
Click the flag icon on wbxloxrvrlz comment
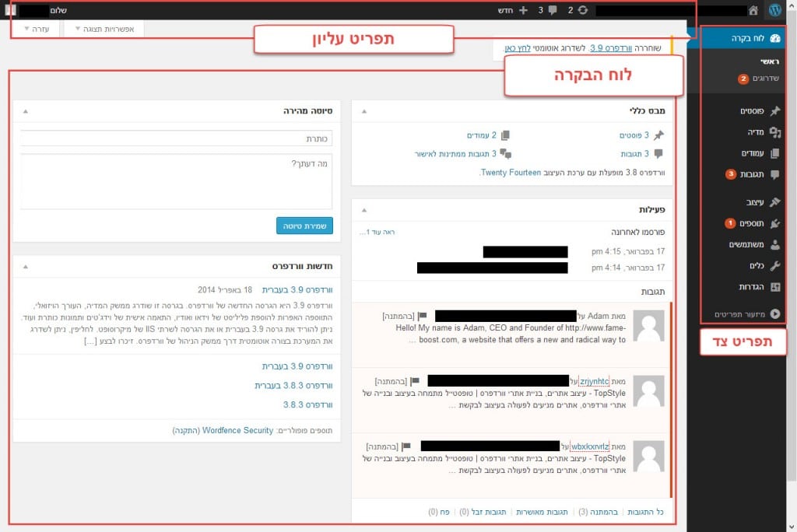coord(406,446)
